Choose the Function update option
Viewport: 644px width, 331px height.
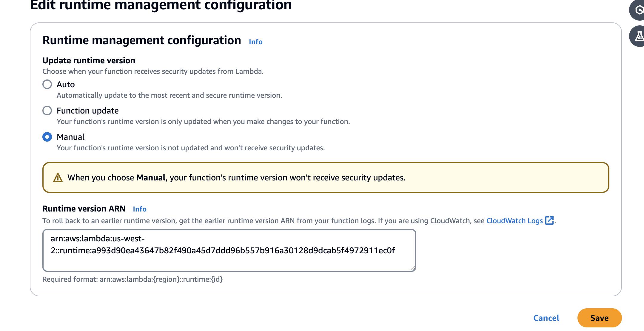click(x=47, y=111)
